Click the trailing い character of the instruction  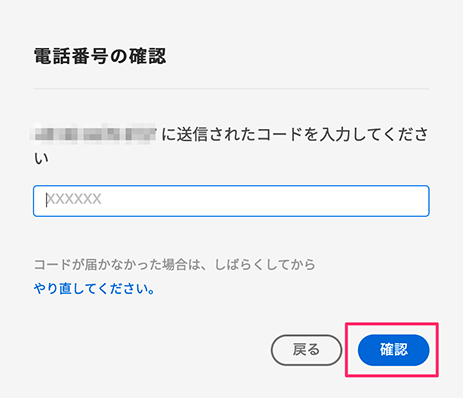click(41, 158)
